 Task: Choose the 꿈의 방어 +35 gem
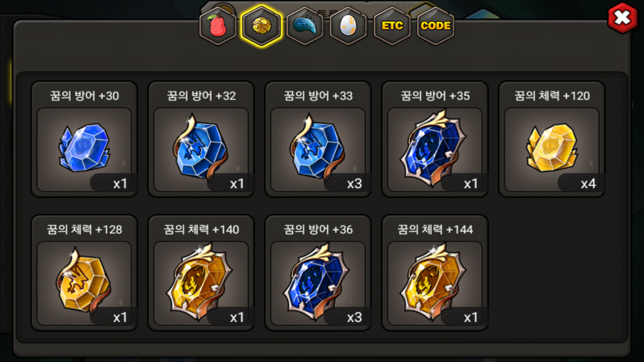[x=435, y=139]
